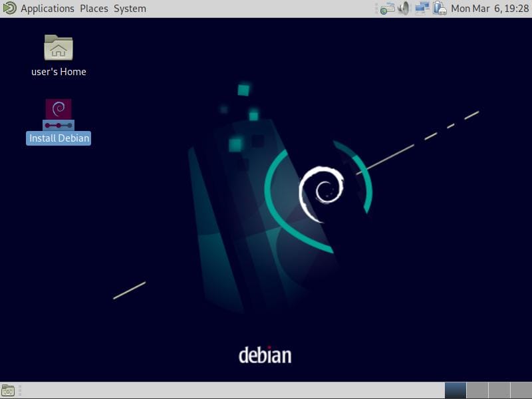The width and height of the screenshot is (532, 399).
Task: Select the Install Debian desktop icon
Action: (59, 114)
